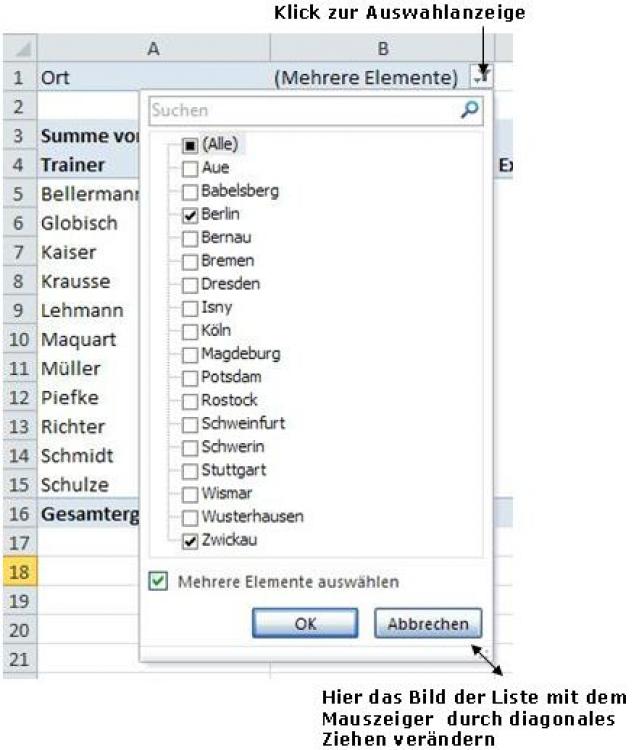The height and width of the screenshot is (750, 639).
Task: Check the Magdeburg checkbox
Action: [190, 354]
